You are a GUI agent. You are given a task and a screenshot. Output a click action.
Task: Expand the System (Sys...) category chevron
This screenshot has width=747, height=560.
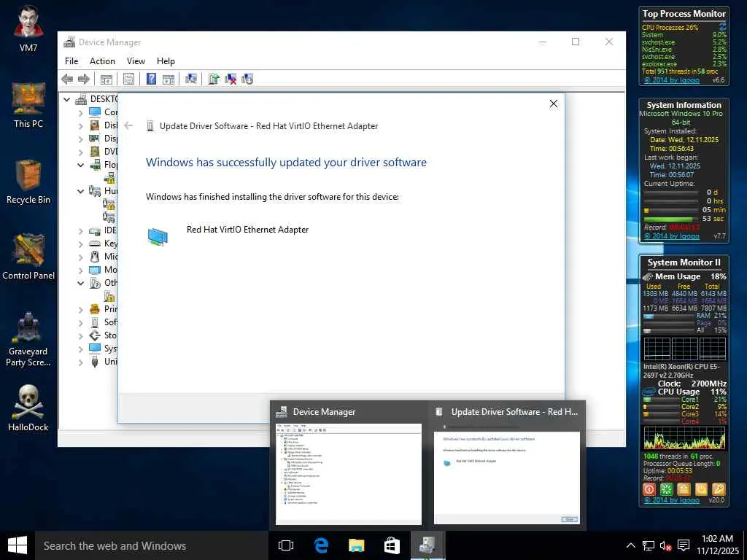coord(80,349)
